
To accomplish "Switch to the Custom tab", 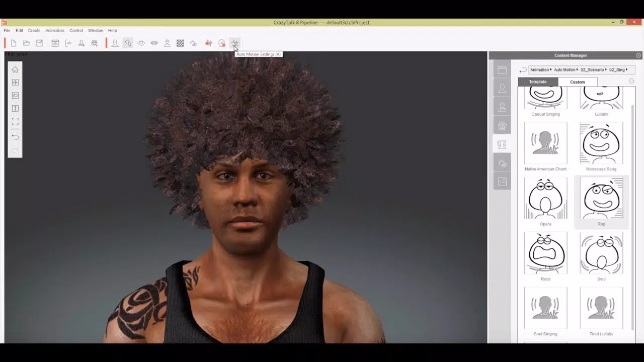I will 578,82.
